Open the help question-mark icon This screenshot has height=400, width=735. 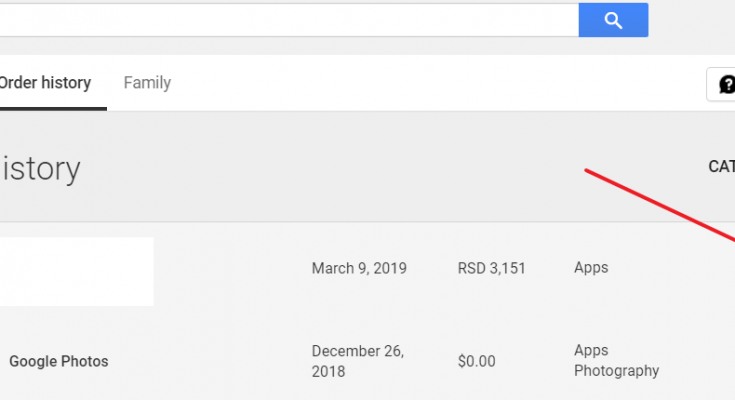tap(726, 84)
